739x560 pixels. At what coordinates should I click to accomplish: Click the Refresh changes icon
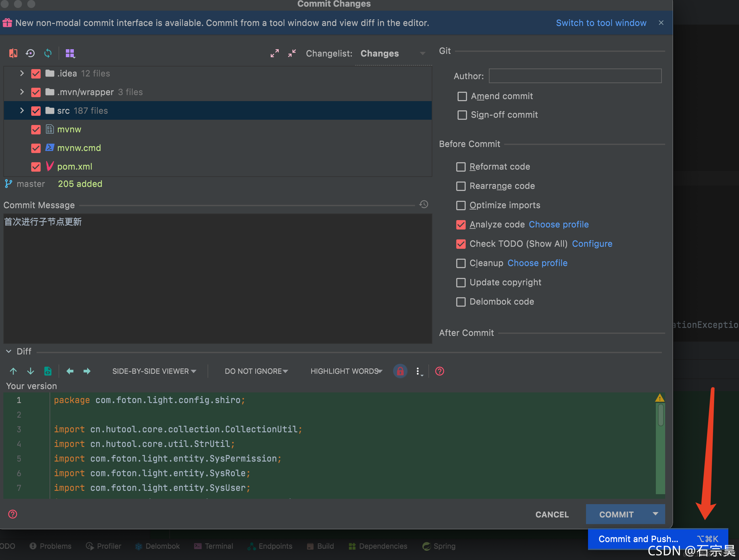(x=48, y=53)
